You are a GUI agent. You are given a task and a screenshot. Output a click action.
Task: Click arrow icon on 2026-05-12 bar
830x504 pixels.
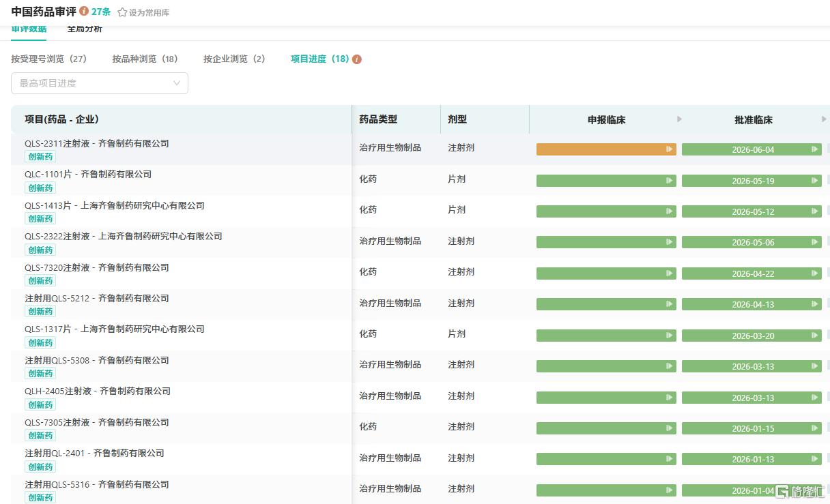(x=815, y=211)
